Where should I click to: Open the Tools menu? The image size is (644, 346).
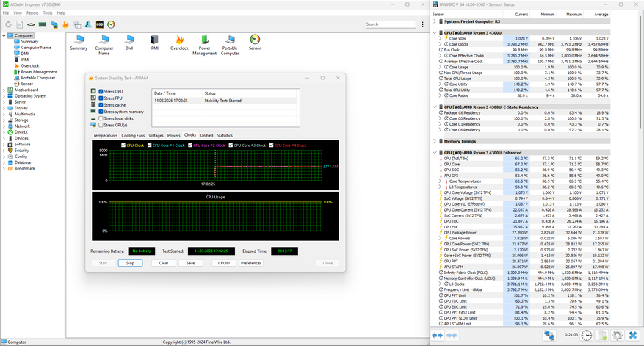click(48, 12)
